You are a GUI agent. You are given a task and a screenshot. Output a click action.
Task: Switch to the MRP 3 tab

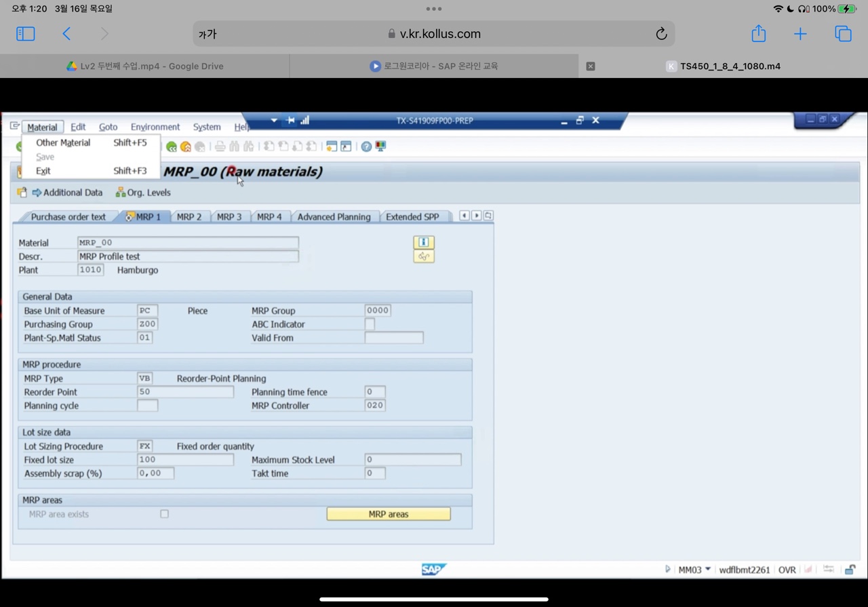pyautogui.click(x=229, y=217)
